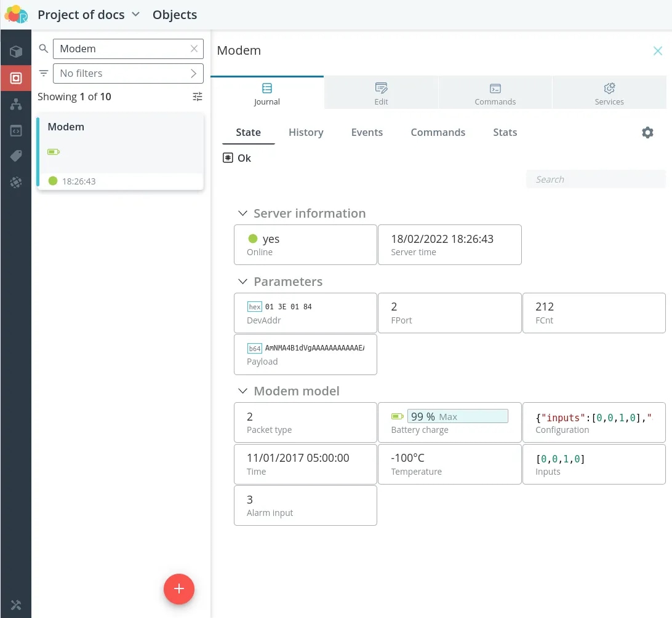Click the Time value 11/01/2017 05:00:00
Image resolution: width=672 pixels, height=618 pixels.
point(298,458)
